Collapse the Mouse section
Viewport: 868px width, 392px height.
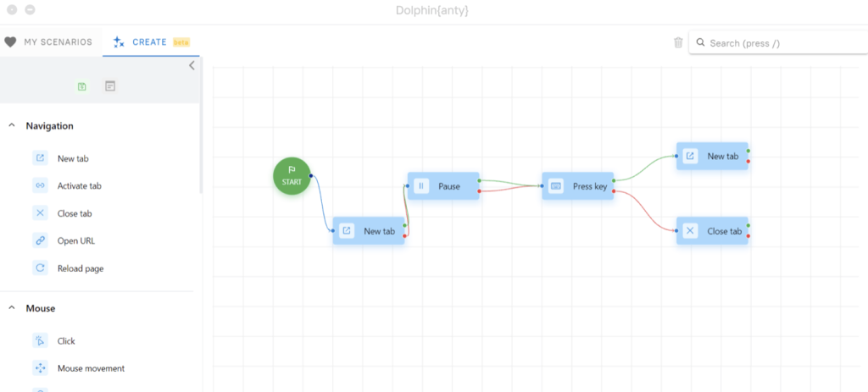pos(12,308)
